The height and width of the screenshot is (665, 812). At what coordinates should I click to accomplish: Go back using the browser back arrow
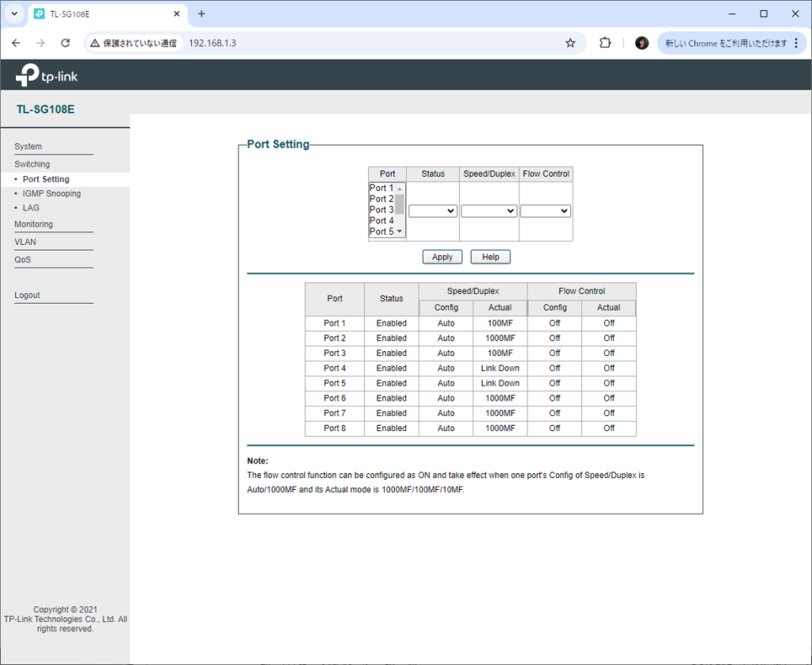tap(16, 43)
